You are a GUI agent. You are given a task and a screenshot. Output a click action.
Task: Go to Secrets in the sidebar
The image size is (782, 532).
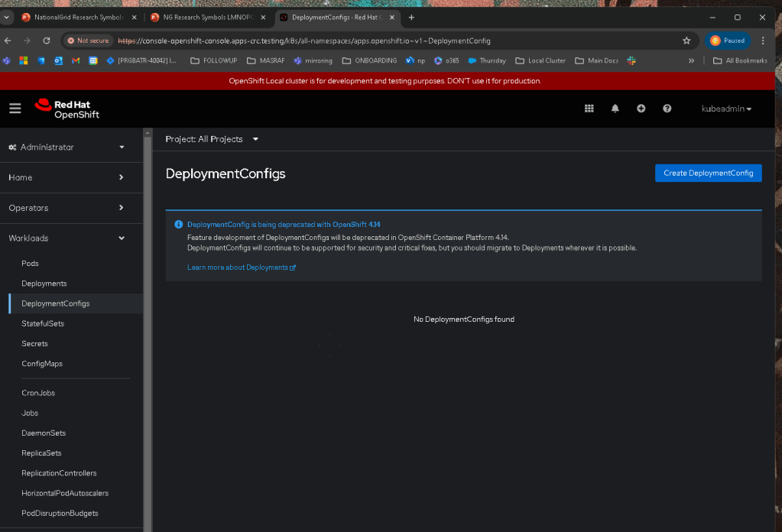point(34,343)
